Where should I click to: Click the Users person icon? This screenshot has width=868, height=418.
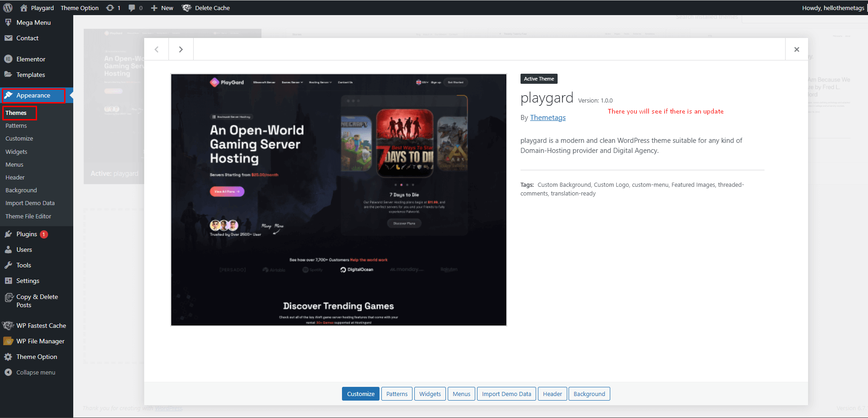[8, 250]
